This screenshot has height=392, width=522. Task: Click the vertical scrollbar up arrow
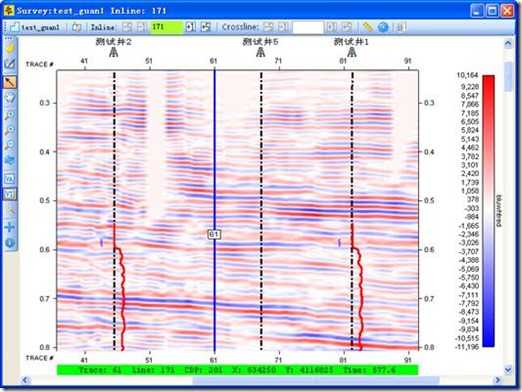tap(508, 43)
